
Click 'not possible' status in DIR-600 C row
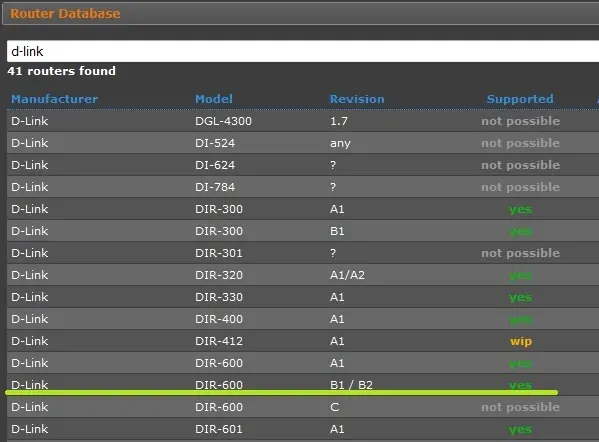click(x=521, y=407)
